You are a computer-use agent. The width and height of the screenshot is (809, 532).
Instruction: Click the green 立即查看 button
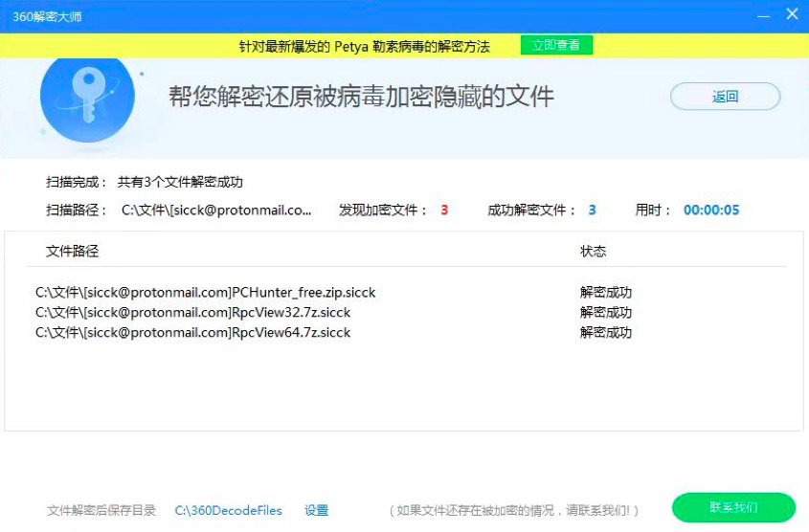pyautogui.click(x=556, y=45)
